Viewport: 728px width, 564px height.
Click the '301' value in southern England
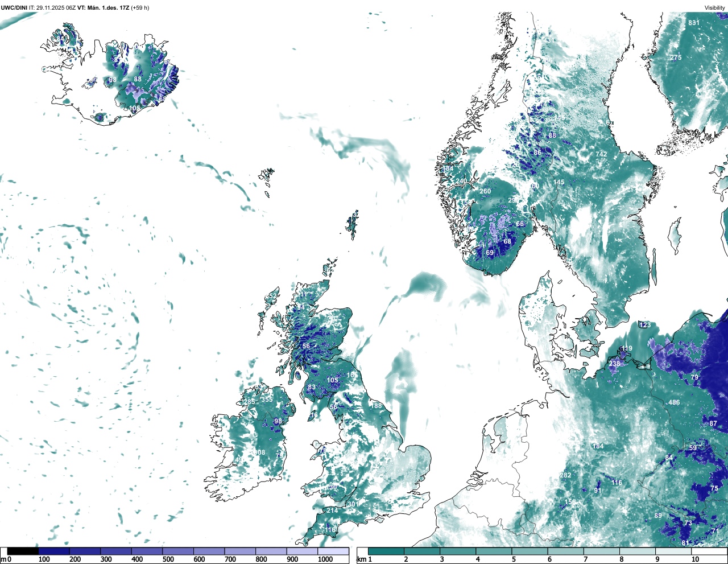tap(353, 504)
